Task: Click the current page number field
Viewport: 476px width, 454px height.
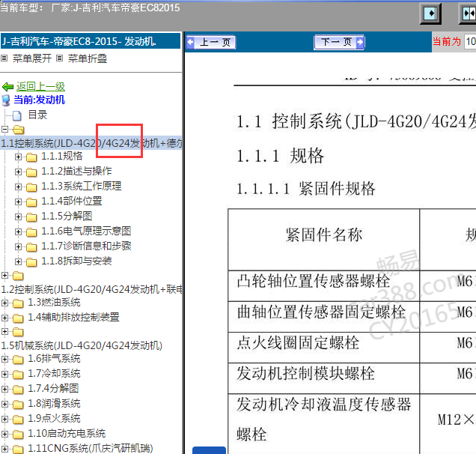Action: coord(470,42)
